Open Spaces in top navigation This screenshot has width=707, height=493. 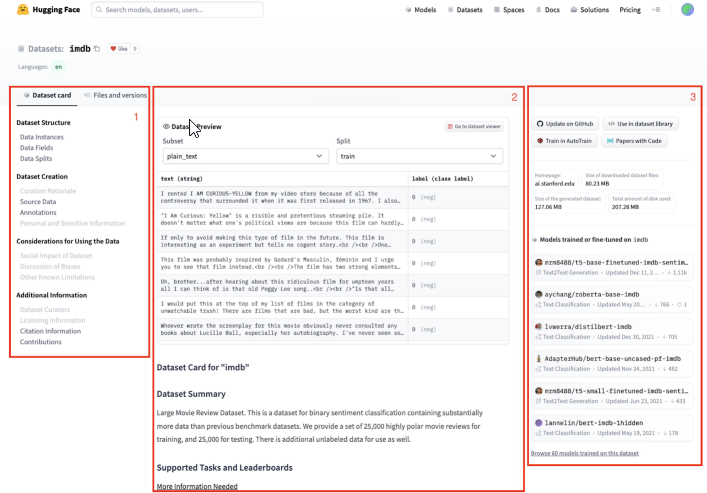click(x=509, y=9)
